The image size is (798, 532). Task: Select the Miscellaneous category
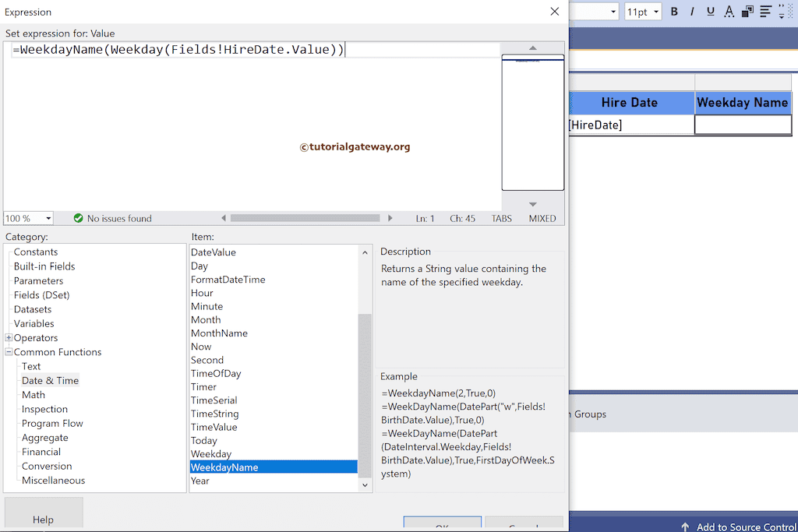point(53,480)
